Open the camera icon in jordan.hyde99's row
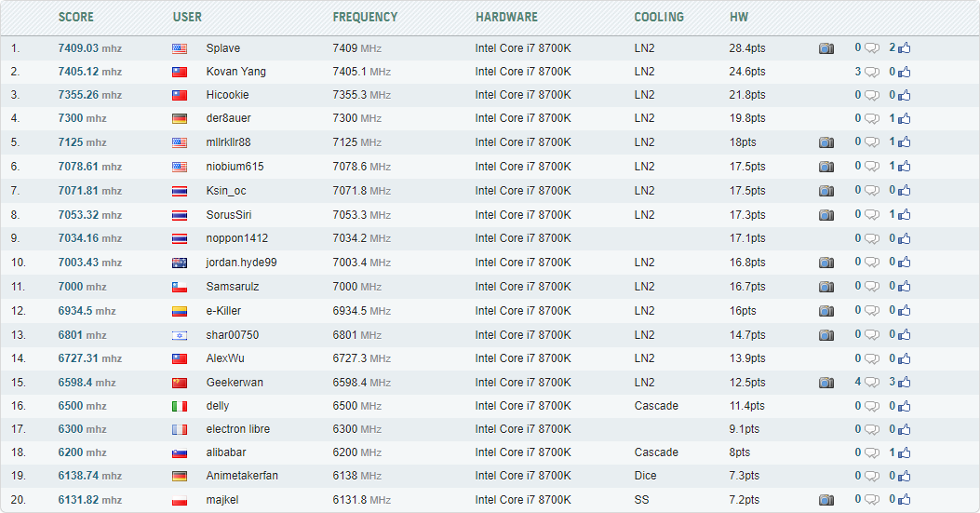Viewport: 980px width, 513px height. tap(826, 263)
